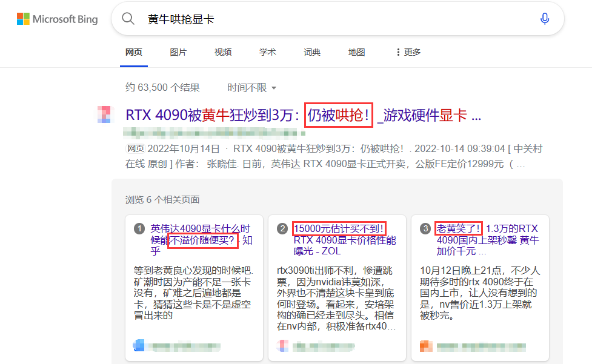Click the blurred source URL on card 1
This screenshot has height=364, width=592.
click(x=184, y=346)
